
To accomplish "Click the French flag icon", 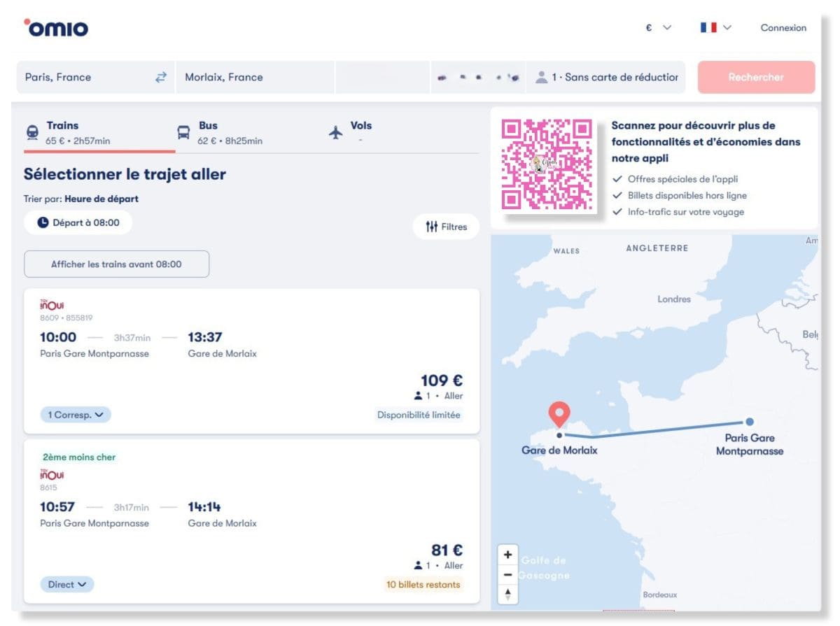I will (x=708, y=28).
